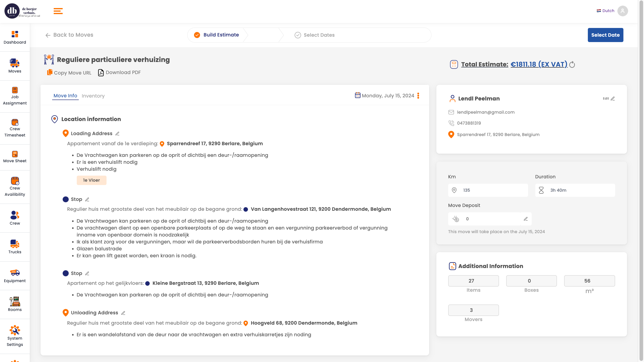The image size is (644, 362).
Task: Switch to the Inventory tab
Action: [x=93, y=96]
